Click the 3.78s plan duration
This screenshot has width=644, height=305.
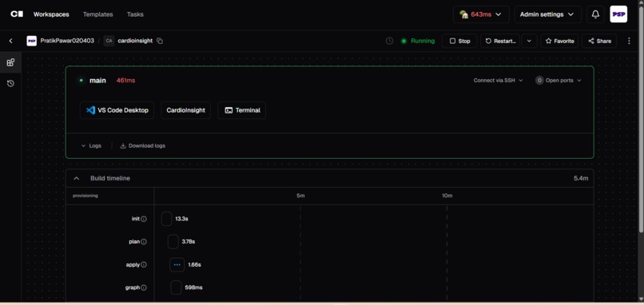pyautogui.click(x=188, y=242)
